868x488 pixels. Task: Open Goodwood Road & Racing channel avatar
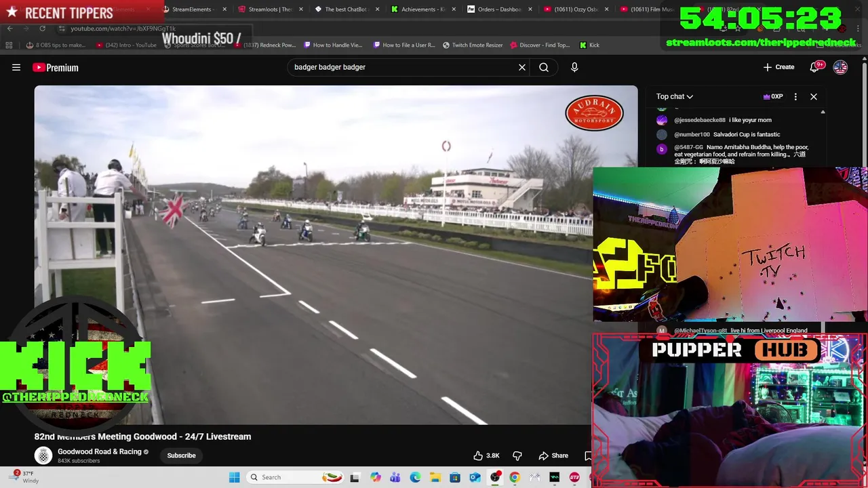click(43, 455)
